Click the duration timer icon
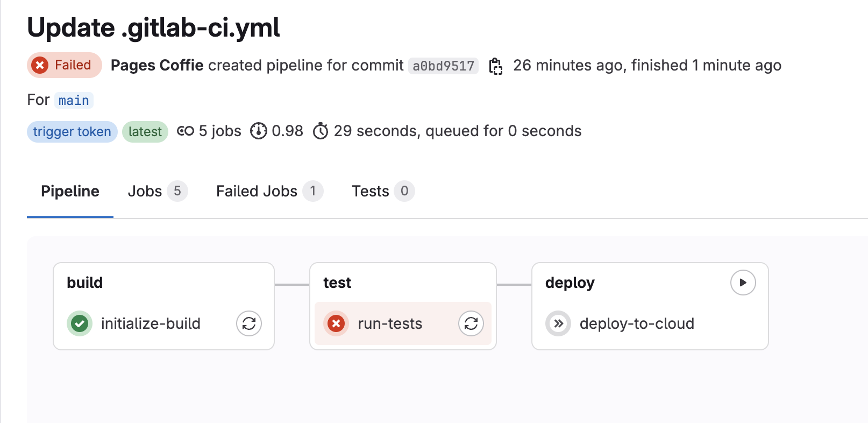Image resolution: width=868 pixels, height=423 pixels. 321,131
